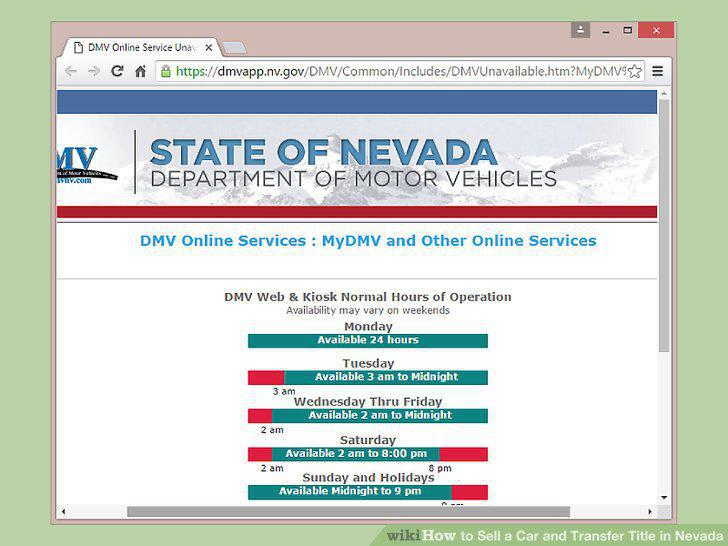Click the DMV Online Services heading

tap(368, 240)
